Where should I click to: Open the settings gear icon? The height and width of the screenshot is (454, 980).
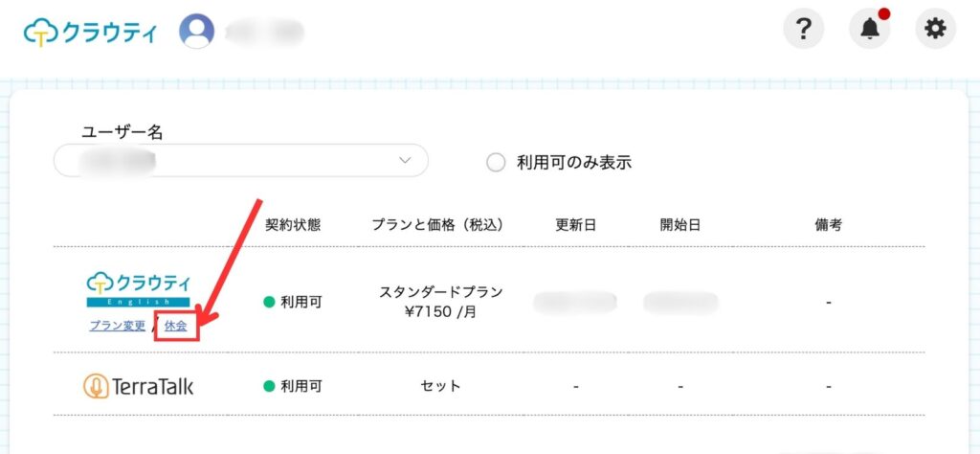coord(935,31)
